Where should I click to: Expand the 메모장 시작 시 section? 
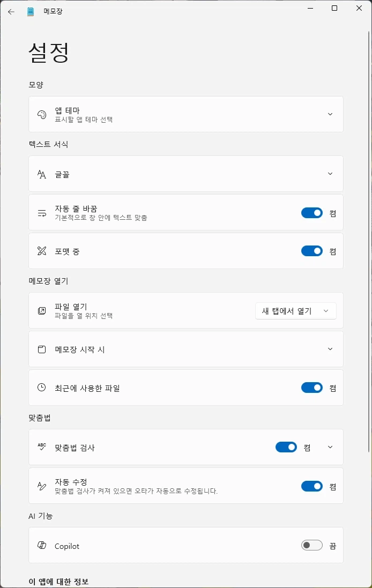coord(330,349)
